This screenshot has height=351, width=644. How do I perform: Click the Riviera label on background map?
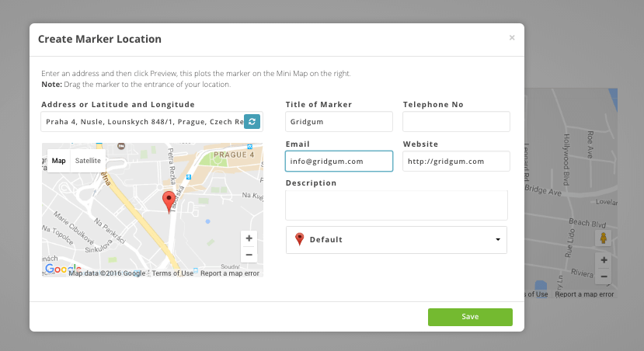click(582, 273)
